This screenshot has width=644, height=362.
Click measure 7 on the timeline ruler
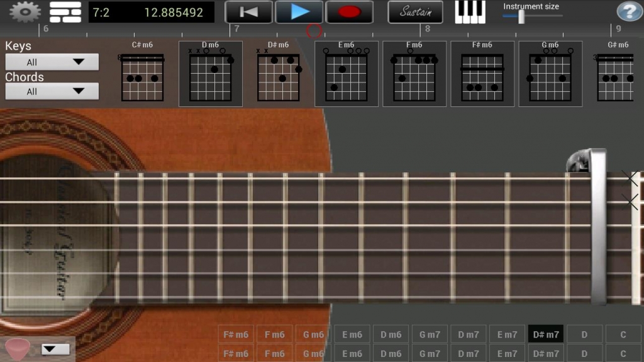[236, 29]
